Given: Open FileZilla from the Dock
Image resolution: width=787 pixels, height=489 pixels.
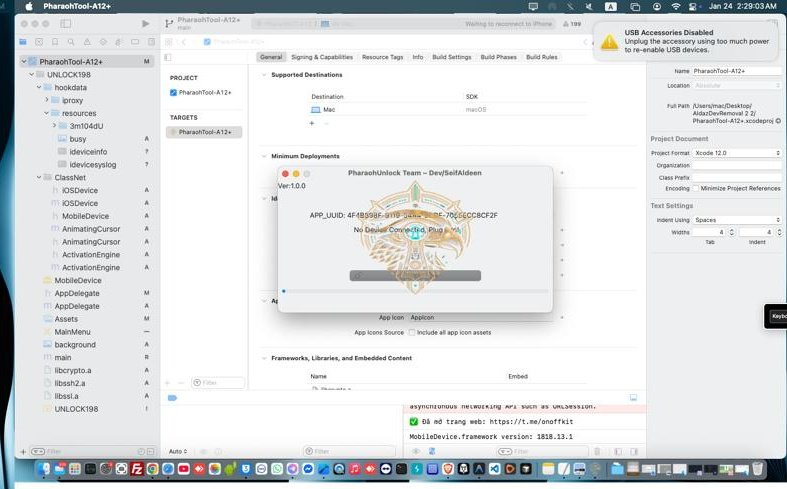Looking at the screenshot, I should pyautogui.click(x=137, y=469).
